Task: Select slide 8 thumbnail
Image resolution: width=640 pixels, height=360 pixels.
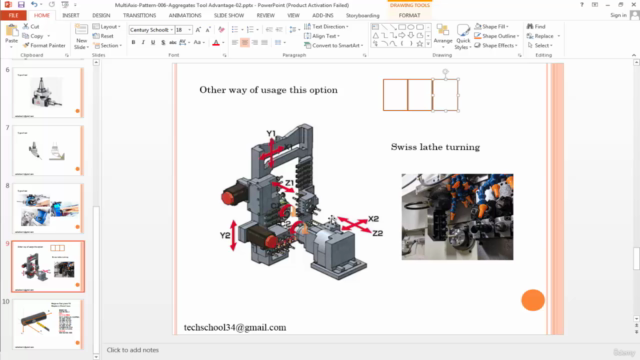Action: click(x=48, y=208)
